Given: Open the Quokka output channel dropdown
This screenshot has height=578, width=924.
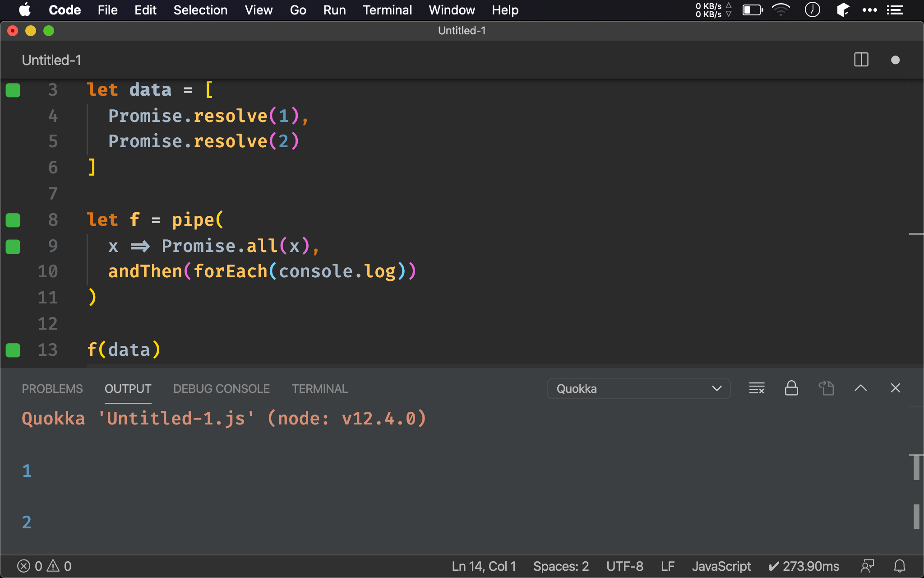Looking at the screenshot, I should 638,389.
